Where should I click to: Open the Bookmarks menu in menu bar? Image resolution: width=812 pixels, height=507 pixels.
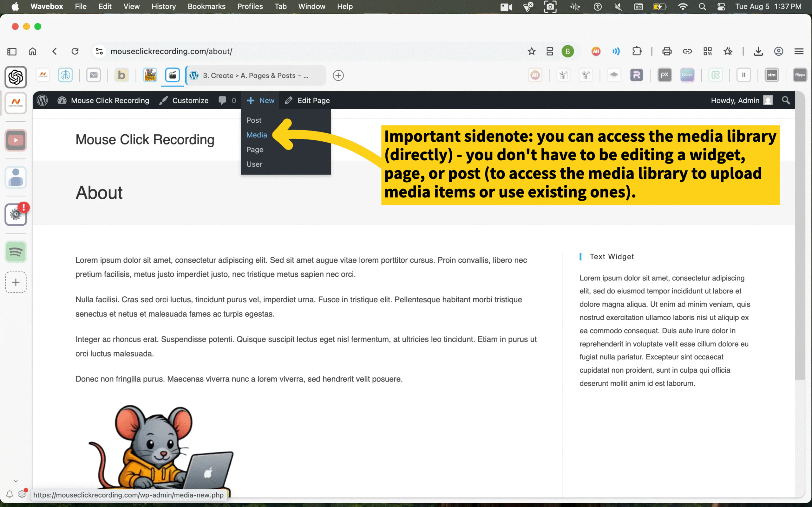coord(206,7)
